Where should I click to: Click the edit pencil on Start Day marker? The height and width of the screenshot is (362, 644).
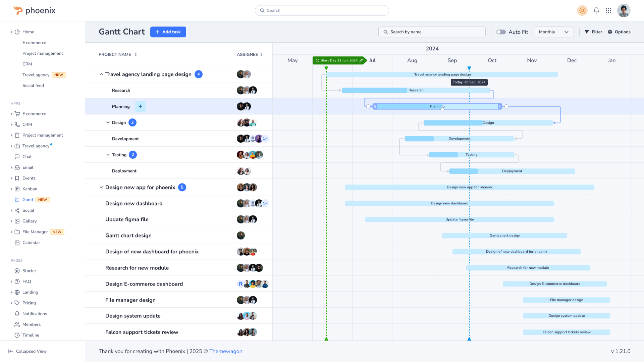pos(361,60)
